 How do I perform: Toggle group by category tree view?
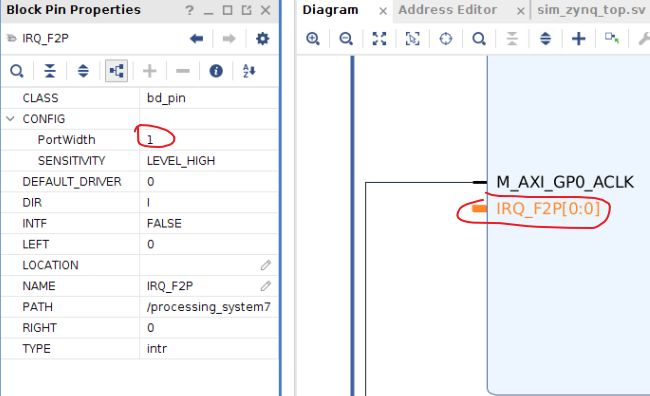[116, 71]
